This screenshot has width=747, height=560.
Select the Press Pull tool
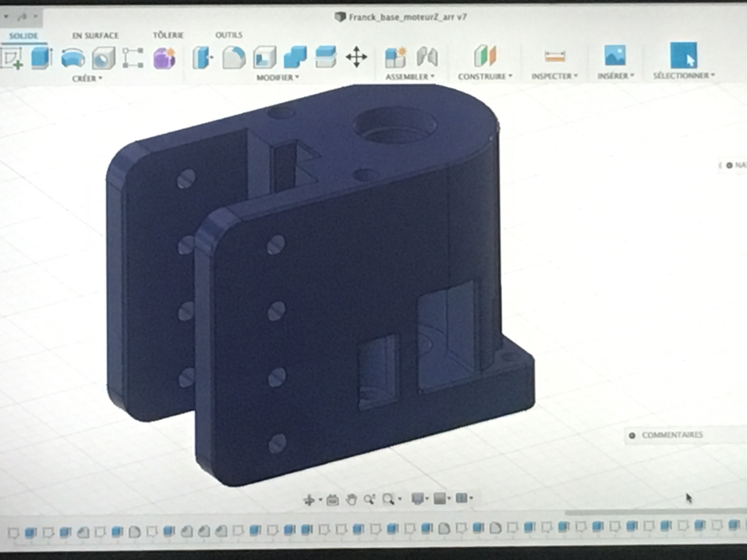203,58
